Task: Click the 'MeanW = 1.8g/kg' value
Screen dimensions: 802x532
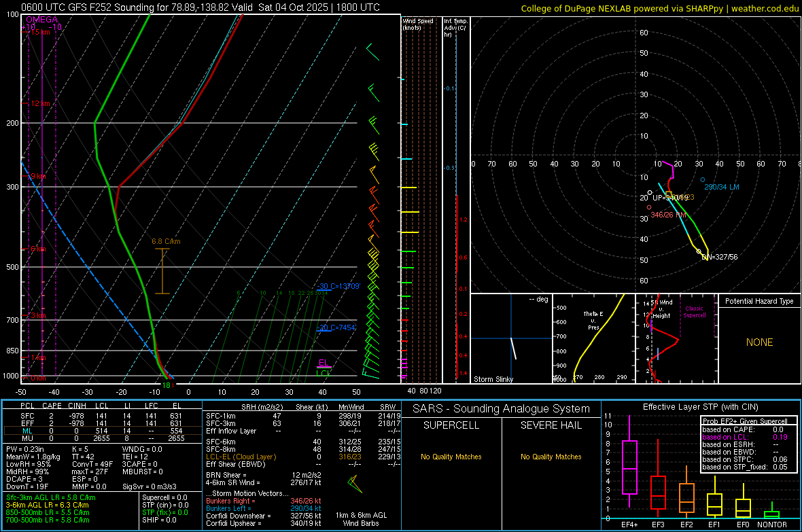Action: tap(33, 457)
